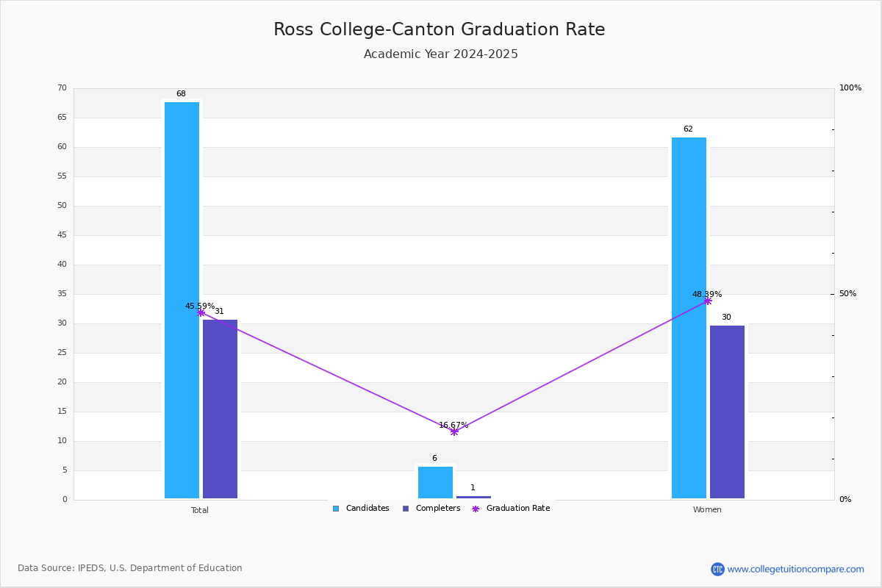Select the Women candidates bar showing 62
The width and height of the screenshot is (882, 588).
(x=689, y=318)
